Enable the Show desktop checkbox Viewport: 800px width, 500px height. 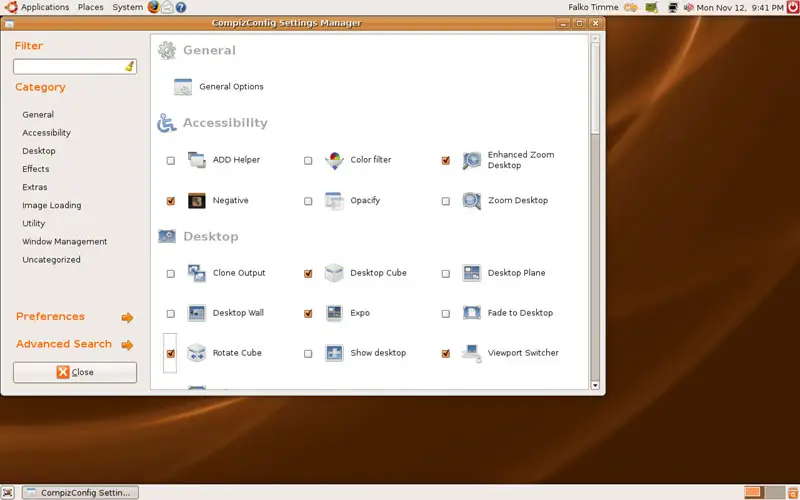click(x=308, y=354)
